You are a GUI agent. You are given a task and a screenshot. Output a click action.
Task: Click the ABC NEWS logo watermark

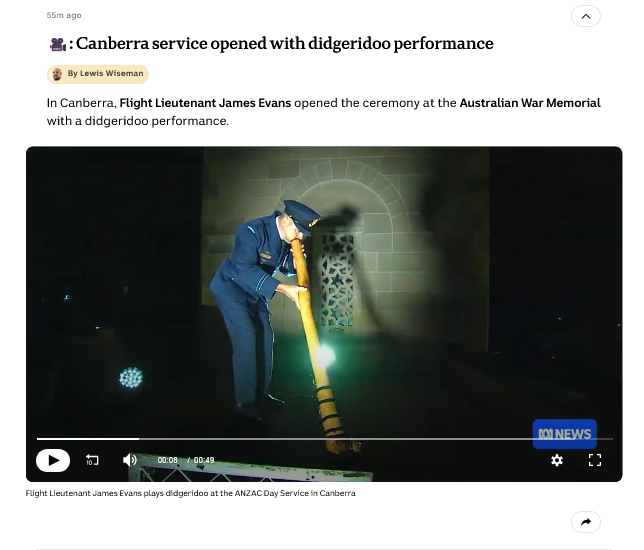coord(565,434)
